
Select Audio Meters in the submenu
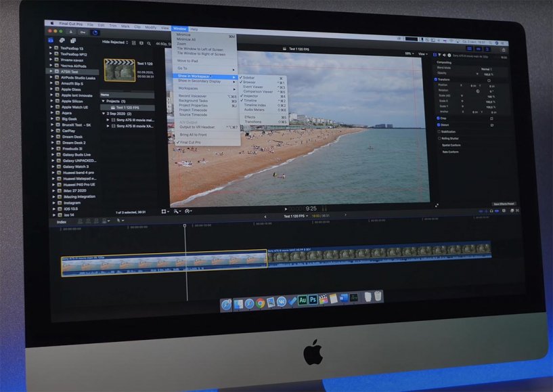[x=264, y=110]
